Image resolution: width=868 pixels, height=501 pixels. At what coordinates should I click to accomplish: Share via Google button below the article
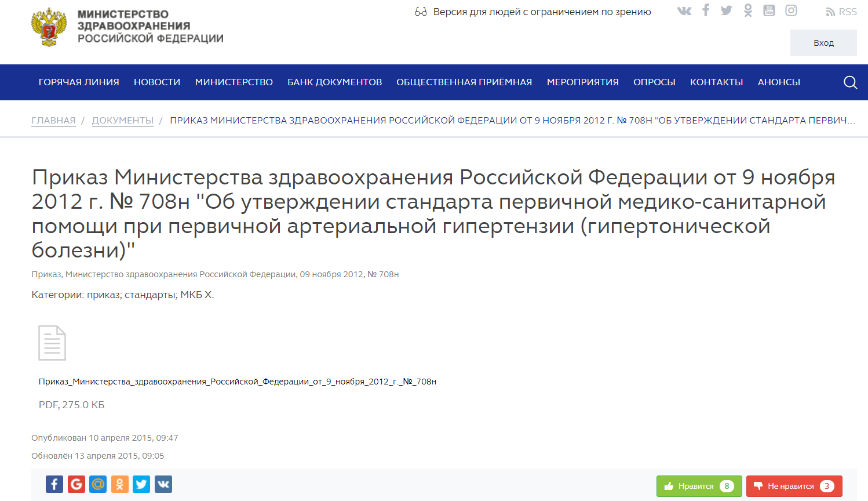click(x=76, y=484)
